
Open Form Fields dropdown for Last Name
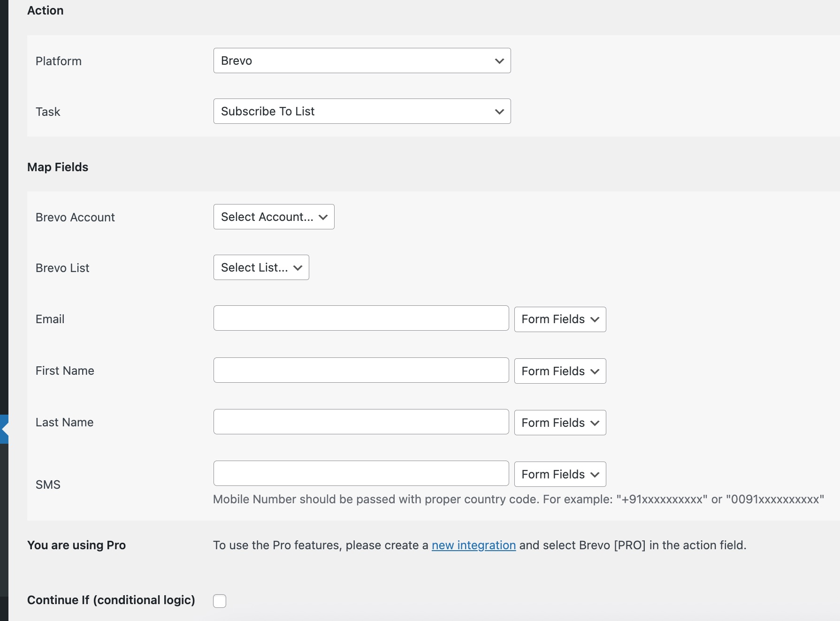[560, 423]
